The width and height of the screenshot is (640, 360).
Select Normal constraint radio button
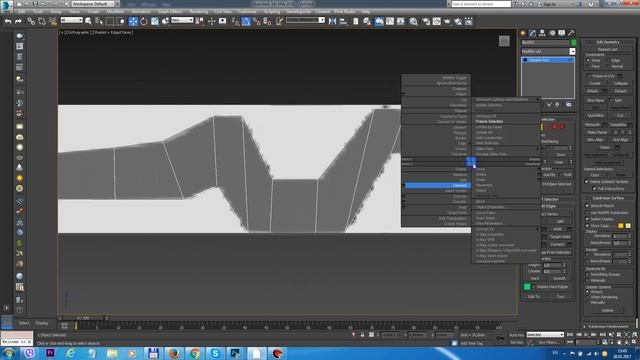[x=608, y=66]
